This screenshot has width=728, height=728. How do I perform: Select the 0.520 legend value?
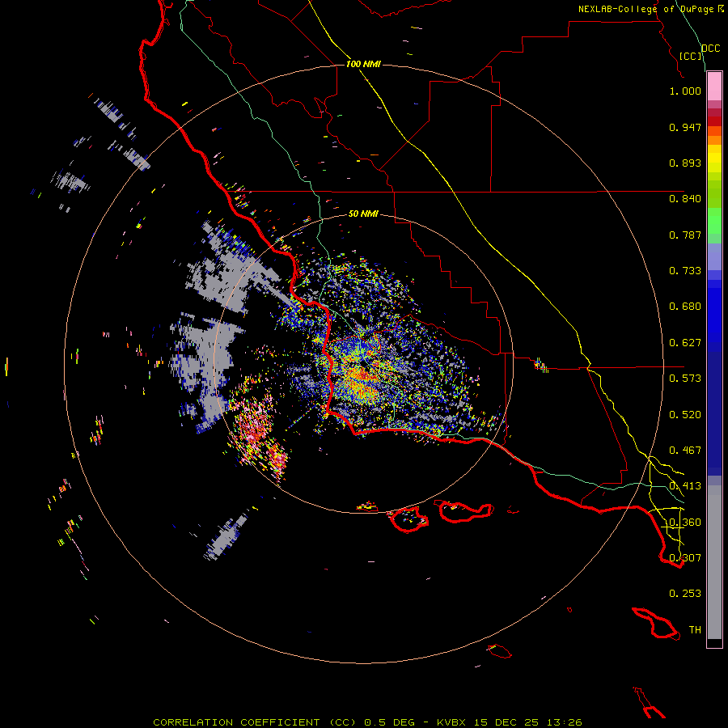pyautogui.click(x=685, y=415)
